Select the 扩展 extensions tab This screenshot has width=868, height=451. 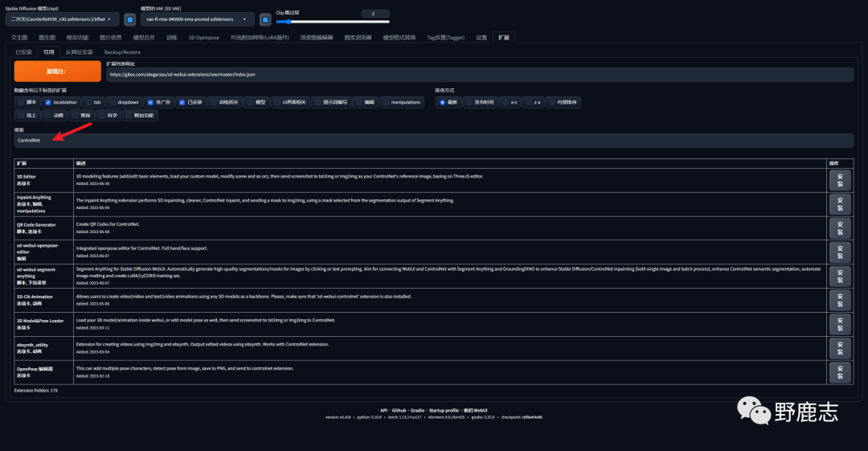pyautogui.click(x=504, y=38)
